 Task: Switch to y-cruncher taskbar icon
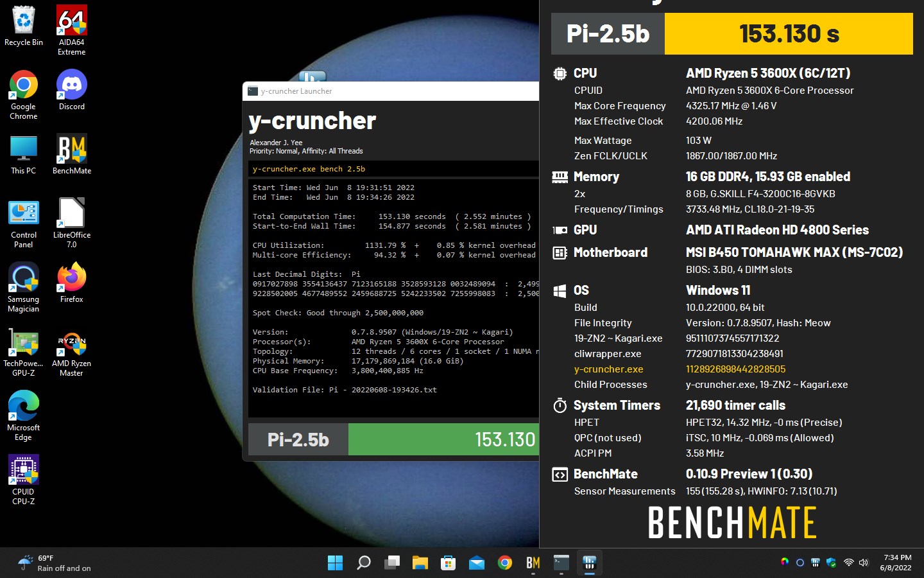(589, 563)
